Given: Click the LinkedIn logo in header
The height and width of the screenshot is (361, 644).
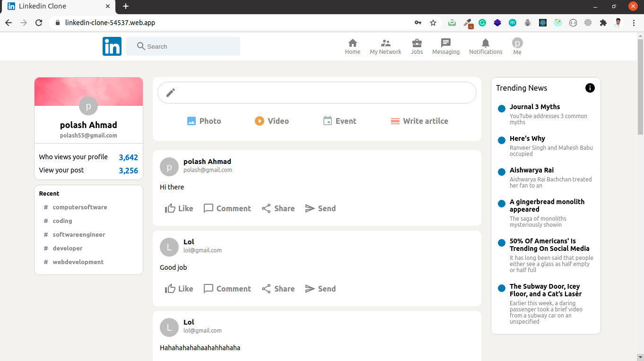Looking at the screenshot, I should (112, 46).
